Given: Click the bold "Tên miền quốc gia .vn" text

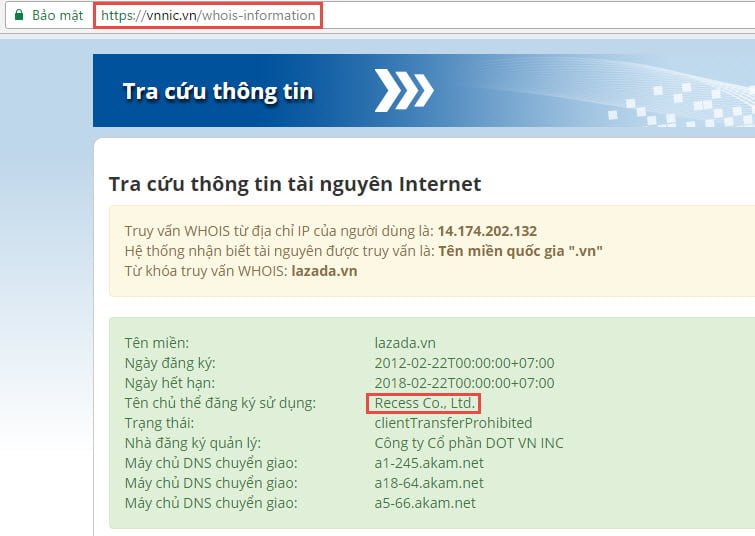Looking at the screenshot, I should (x=520, y=250).
